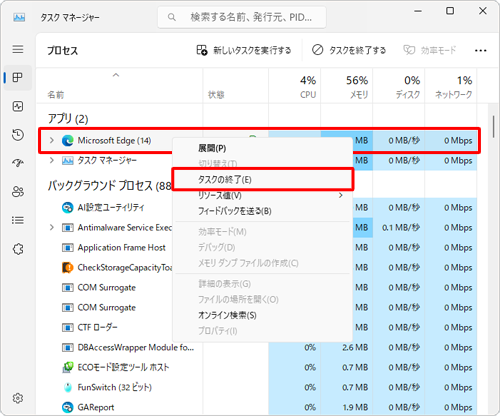
Task: Open the hamburger navigation menu
Action: tap(18, 49)
